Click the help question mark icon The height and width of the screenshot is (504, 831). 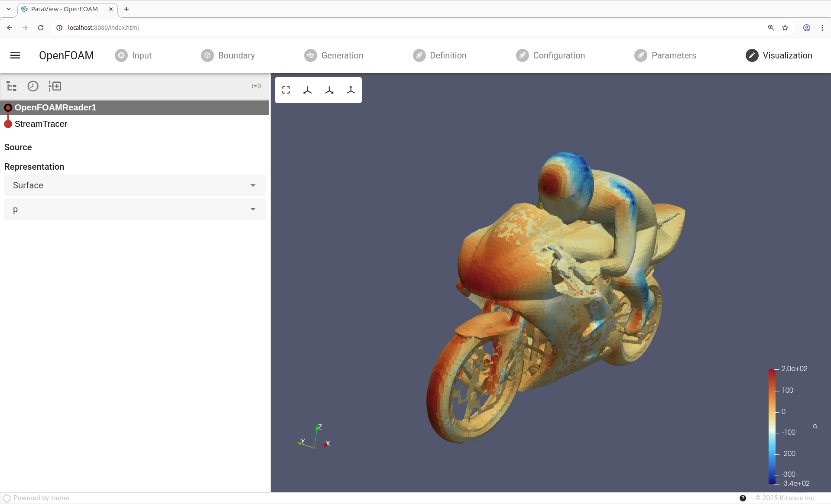[743, 498]
